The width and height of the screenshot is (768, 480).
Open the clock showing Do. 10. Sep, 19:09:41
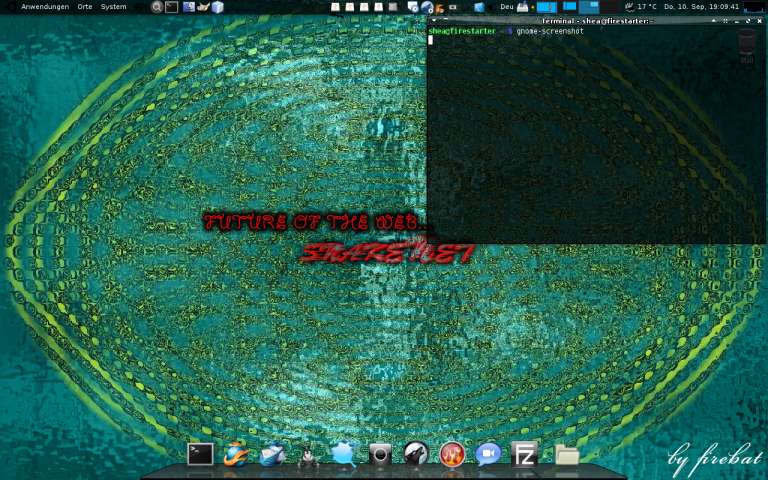701,7
